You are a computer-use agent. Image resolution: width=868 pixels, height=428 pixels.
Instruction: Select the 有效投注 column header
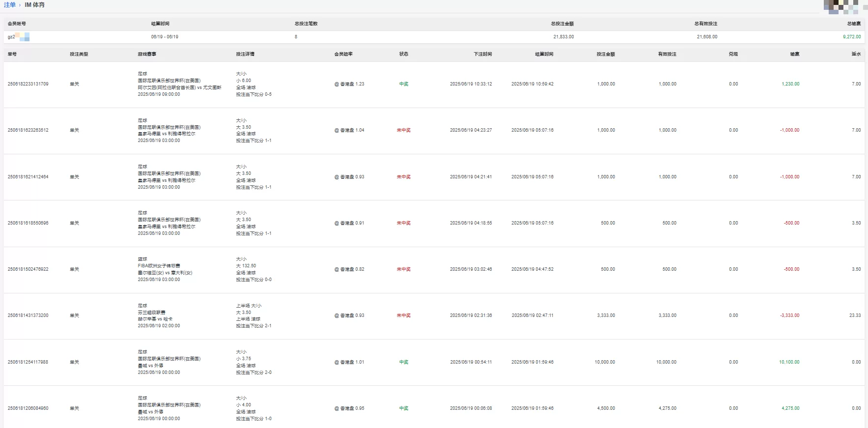tap(667, 54)
